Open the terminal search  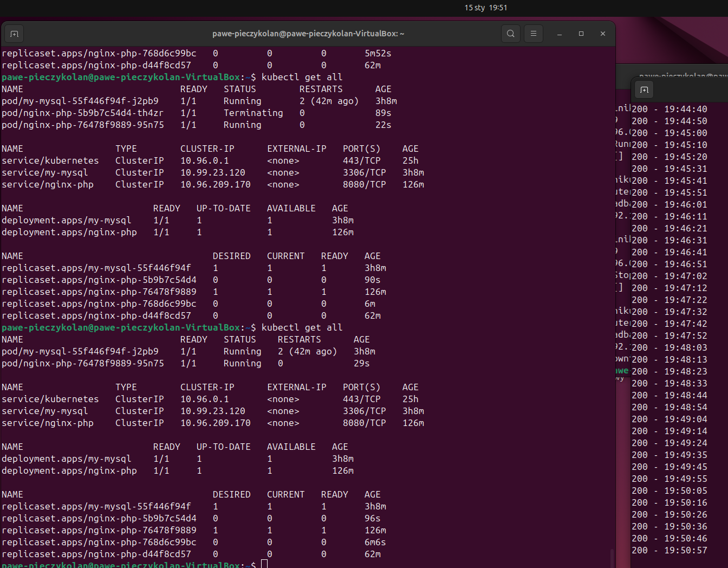[x=510, y=34]
